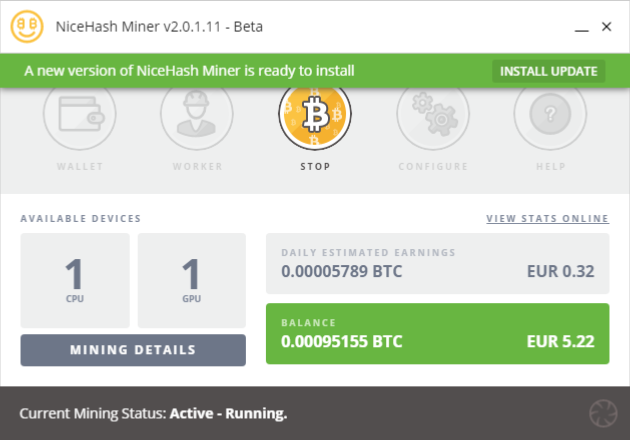Select the CPU device tile

pos(75,280)
